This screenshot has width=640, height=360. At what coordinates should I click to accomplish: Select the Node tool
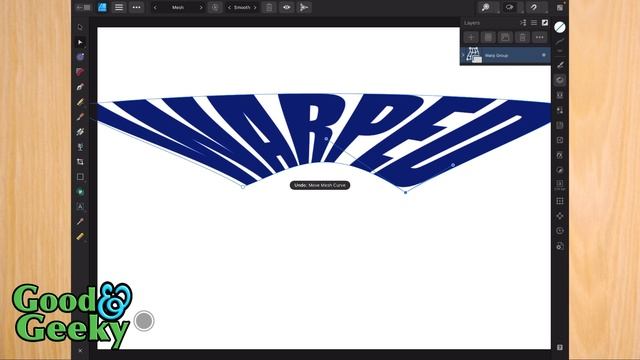pos(80,42)
